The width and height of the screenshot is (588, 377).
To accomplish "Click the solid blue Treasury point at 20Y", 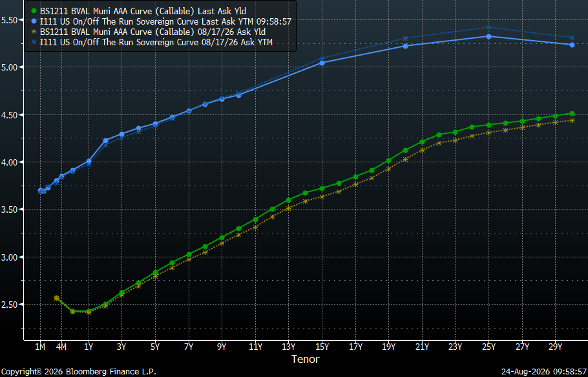I will 405,46.
